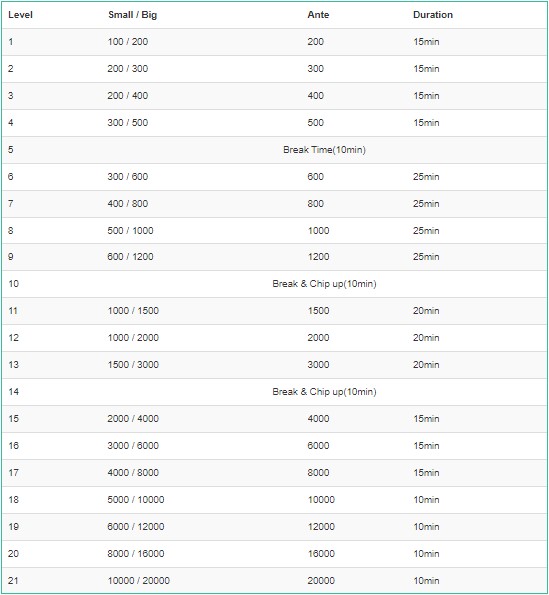
Task: Click the 25min duration in level 7
Action: tap(426, 204)
